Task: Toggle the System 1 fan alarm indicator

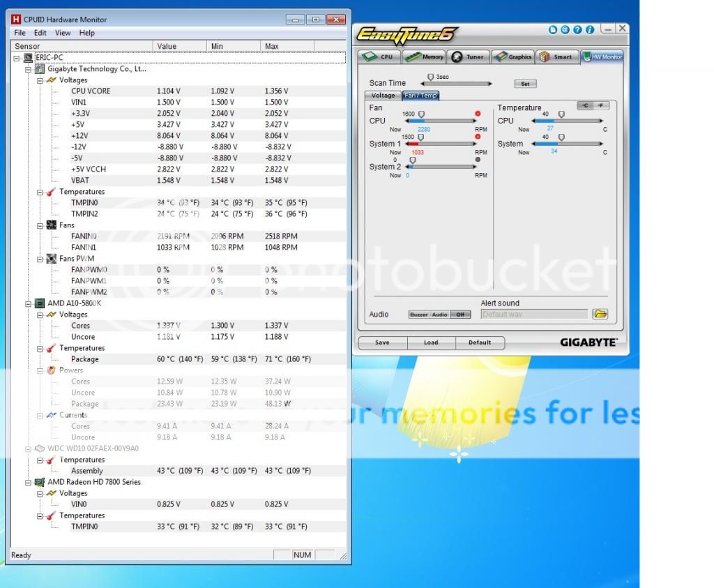Action: coord(478,137)
